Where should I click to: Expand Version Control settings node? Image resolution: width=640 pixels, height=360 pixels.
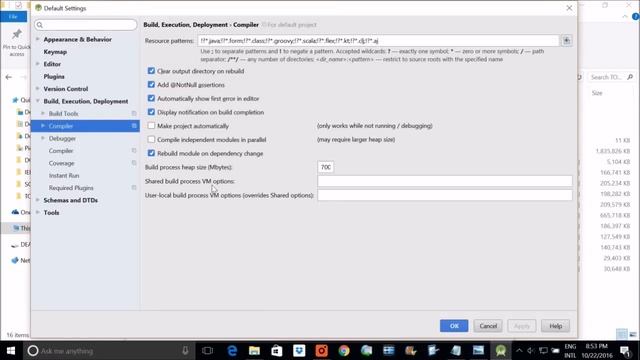tap(38, 89)
